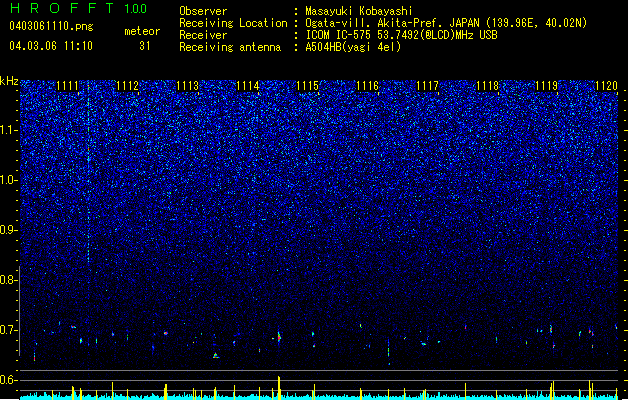The height and width of the screenshot is (400, 629).
Task: Select the ICOM IC-575 receiver text
Action: (x=401, y=35)
